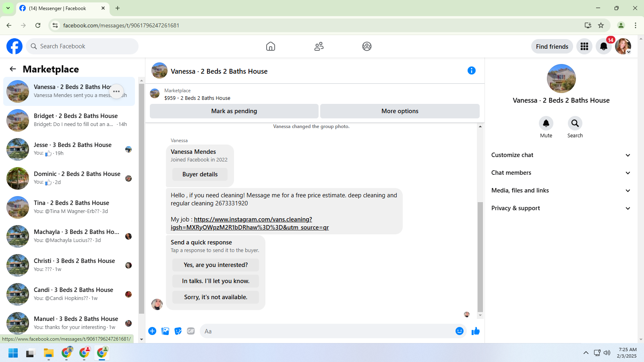Click the Mark as pending button
The width and height of the screenshot is (644, 362).
click(x=234, y=111)
